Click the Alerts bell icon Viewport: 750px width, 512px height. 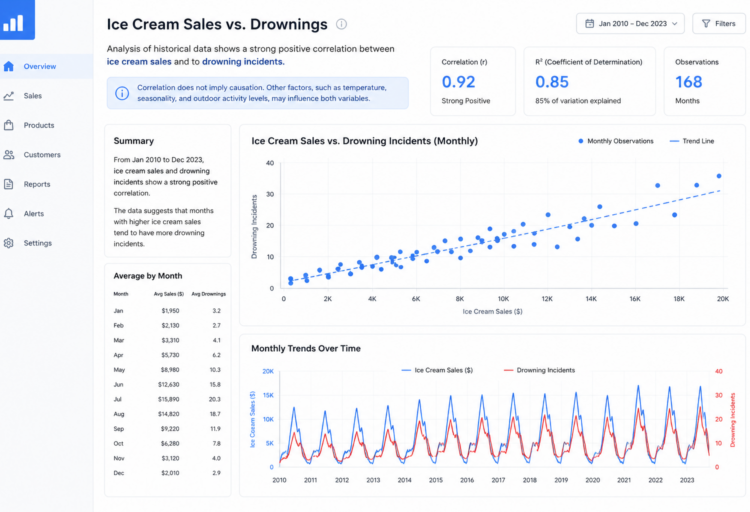(x=9, y=213)
